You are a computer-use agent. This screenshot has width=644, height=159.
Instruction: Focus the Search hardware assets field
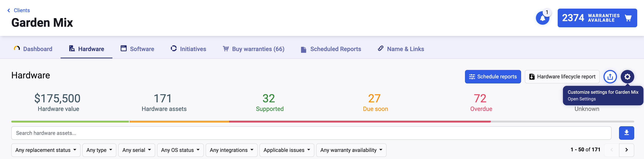pyautogui.click(x=311, y=133)
